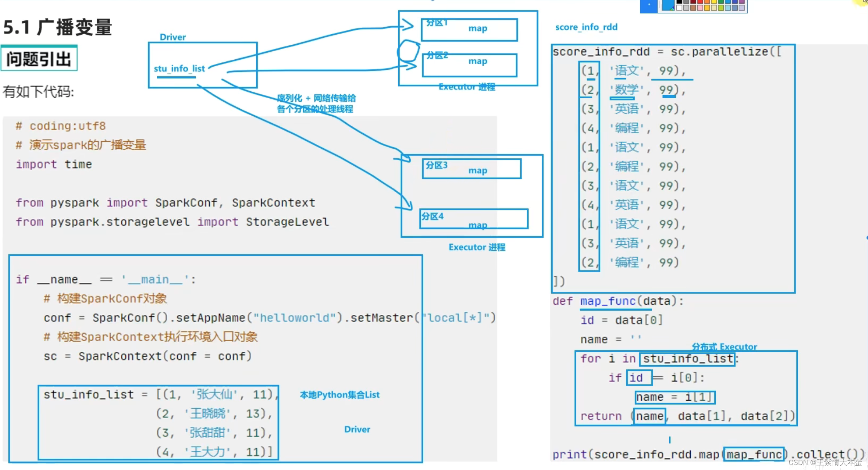Click the 'return (name, data[1], data[2])' line
Viewport: 868px width, 470px height.
(x=688, y=416)
